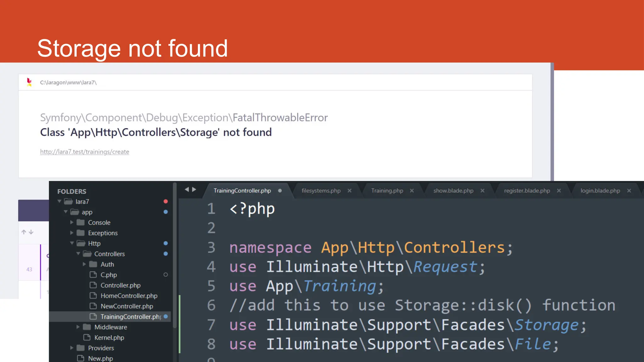
Task: Close the Training.php tab
Action: [412, 191]
